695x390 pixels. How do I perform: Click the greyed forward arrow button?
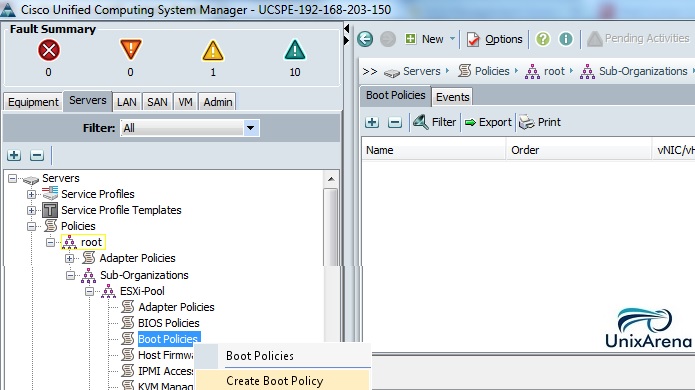click(388, 39)
